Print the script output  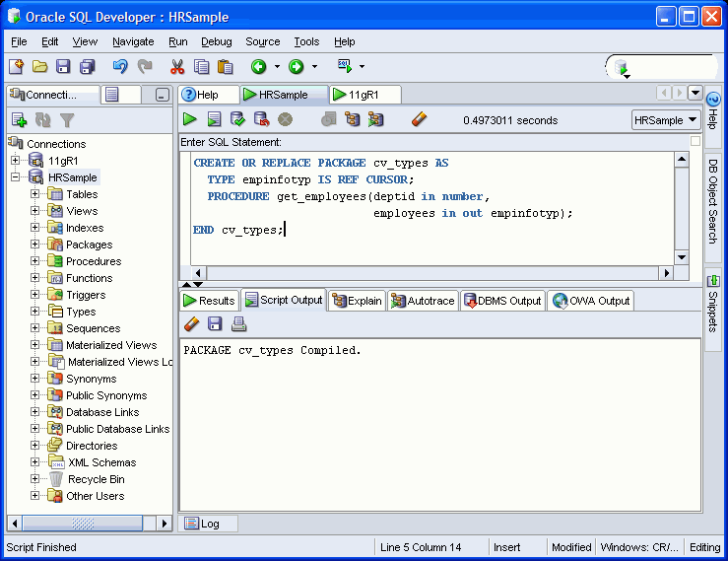[x=238, y=324]
